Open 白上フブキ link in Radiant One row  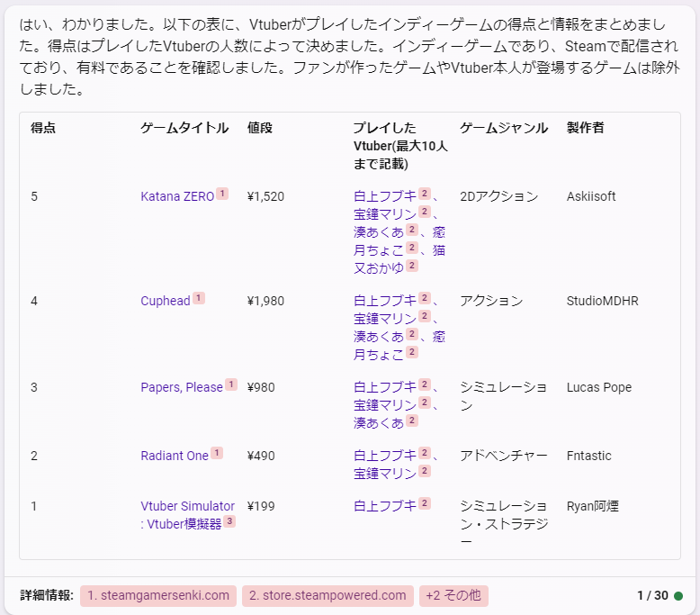pos(385,456)
